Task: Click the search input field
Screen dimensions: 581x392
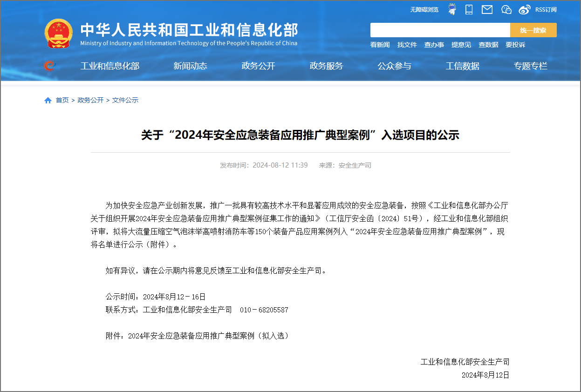Action: pos(440,30)
